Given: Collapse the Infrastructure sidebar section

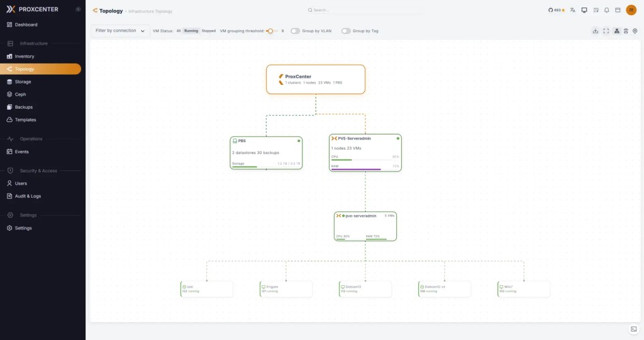Looking at the screenshot, I should tap(33, 43).
